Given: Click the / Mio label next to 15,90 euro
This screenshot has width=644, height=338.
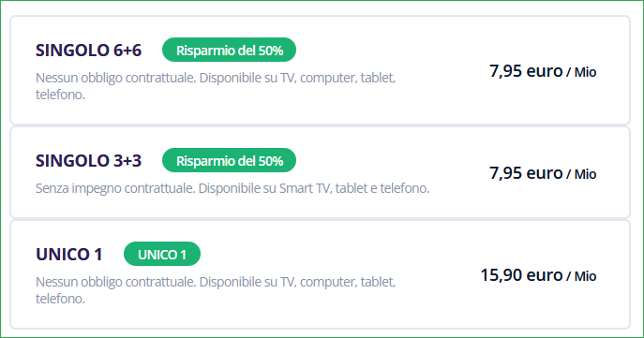Looking at the screenshot, I should pos(581,276).
